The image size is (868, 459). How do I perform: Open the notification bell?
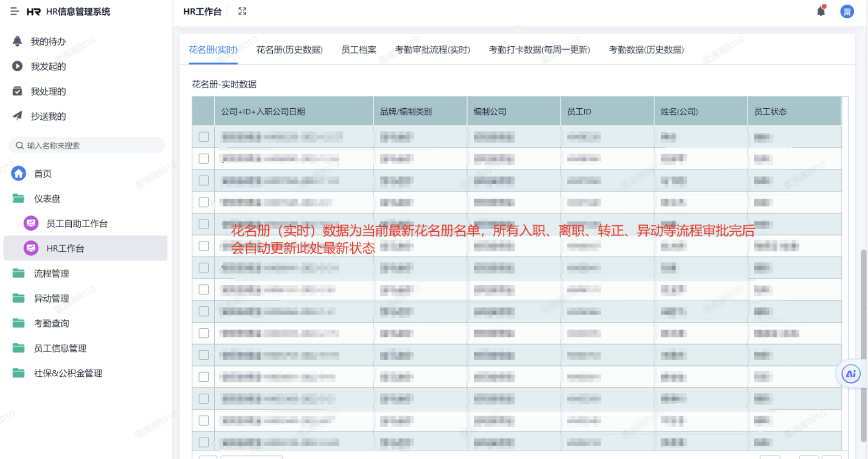tap(821, 11)
